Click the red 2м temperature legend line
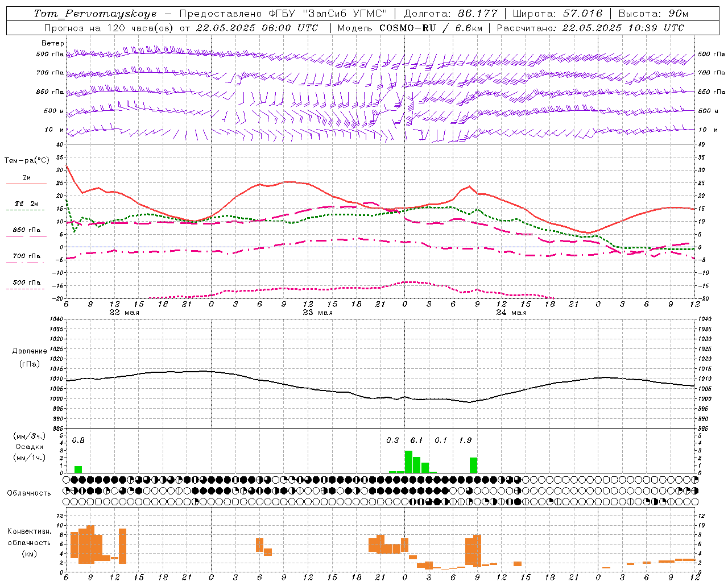This screenshot has width=728, height=582. (x=26, y=184)
